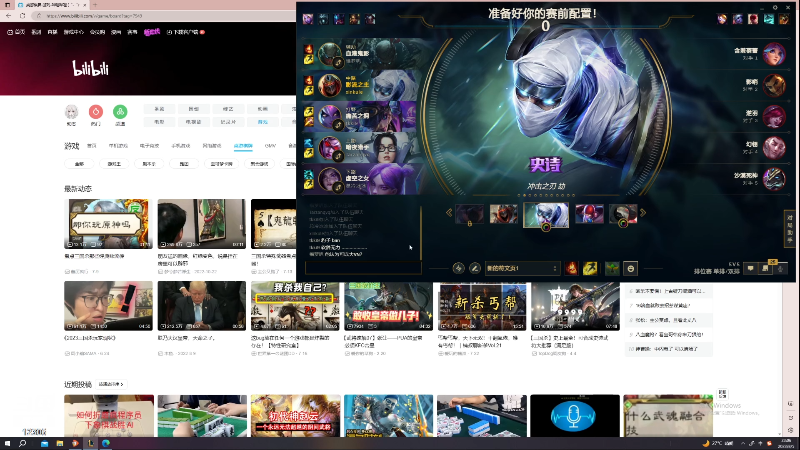Click third teammate's champion portrait
Viewport: 800px width, 450px height.
329,117
